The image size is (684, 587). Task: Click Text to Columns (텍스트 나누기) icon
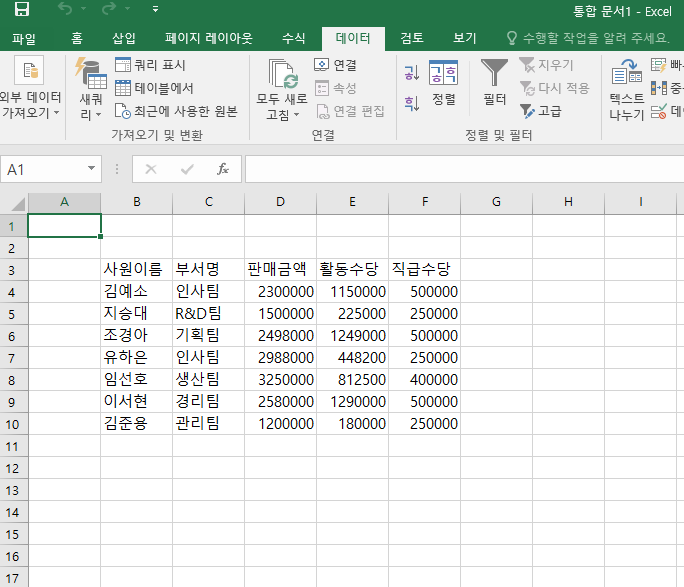[627, 74]
